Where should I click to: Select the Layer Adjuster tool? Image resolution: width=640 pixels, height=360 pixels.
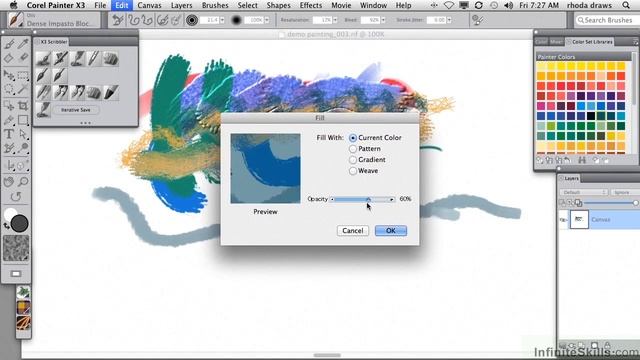coord(9,75)
